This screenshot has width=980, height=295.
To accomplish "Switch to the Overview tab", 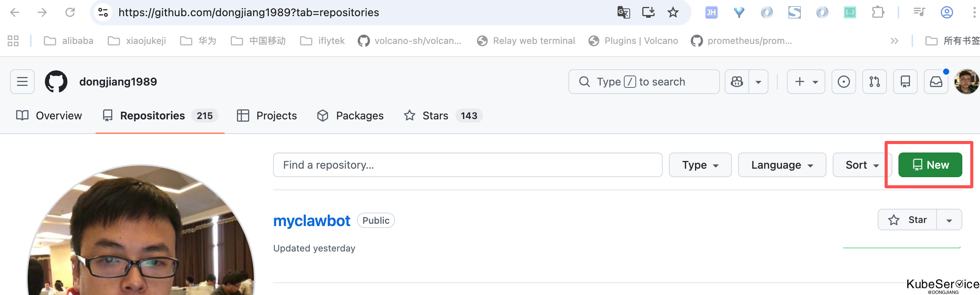I will point(49,116).
